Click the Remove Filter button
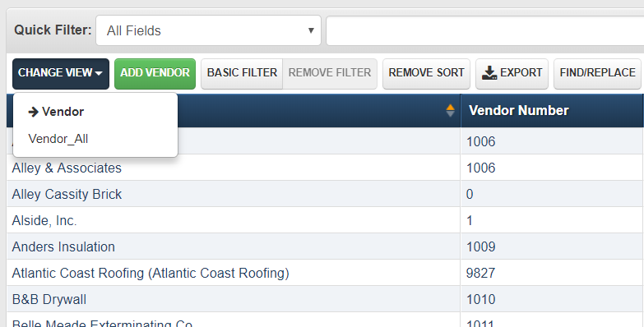This screenshot has width=644, height=327. [330, 74]
